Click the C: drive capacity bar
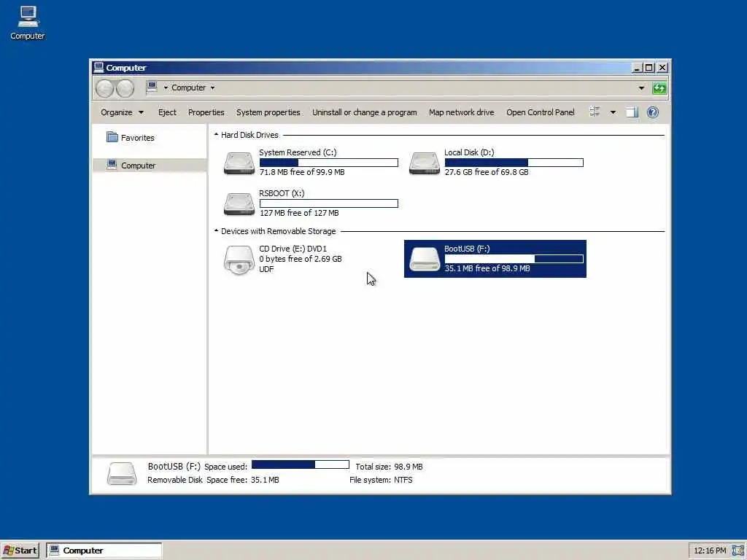This screenshot has width=747, height=560. [329, 163]
